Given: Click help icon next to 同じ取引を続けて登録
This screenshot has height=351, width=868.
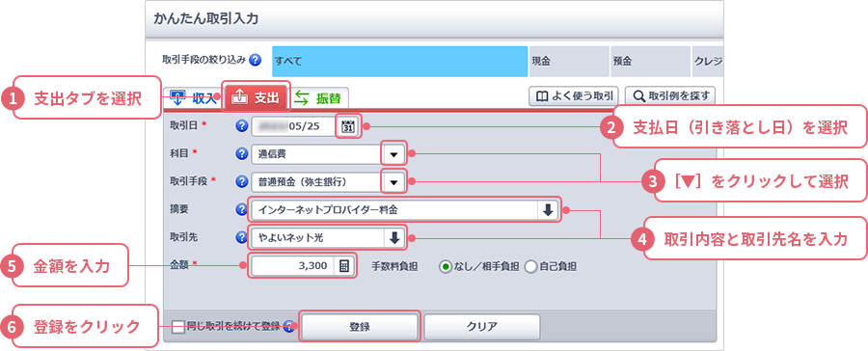Looking at the screenshot, I should tap(288, 327).
